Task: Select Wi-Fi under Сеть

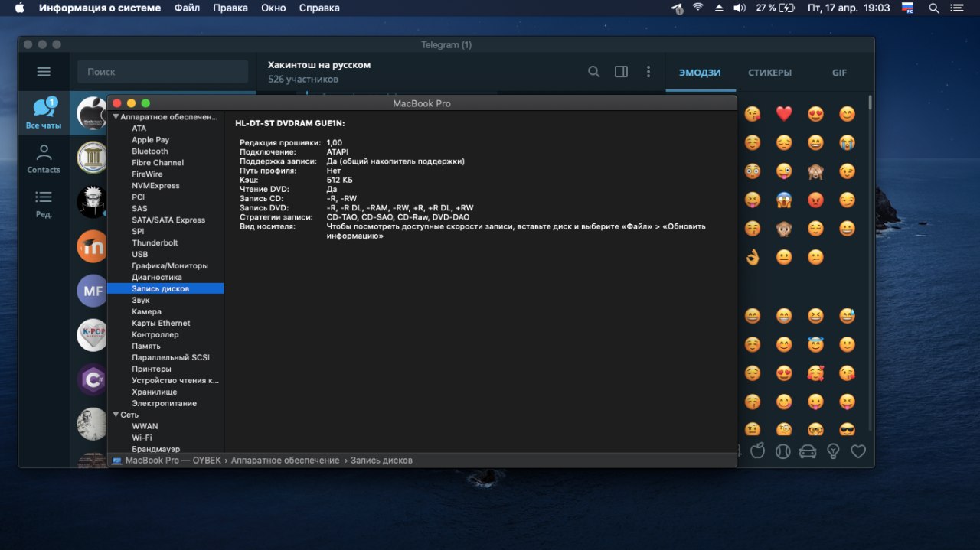Action: tap(141, 438)
